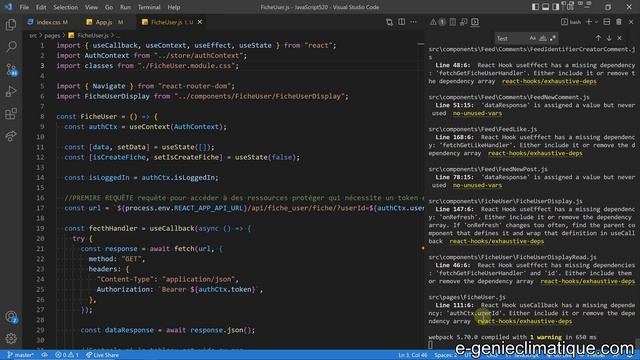
Task: Click the src\components\Feed\FeedLike.js path in terminal
Action: [483, 129]
